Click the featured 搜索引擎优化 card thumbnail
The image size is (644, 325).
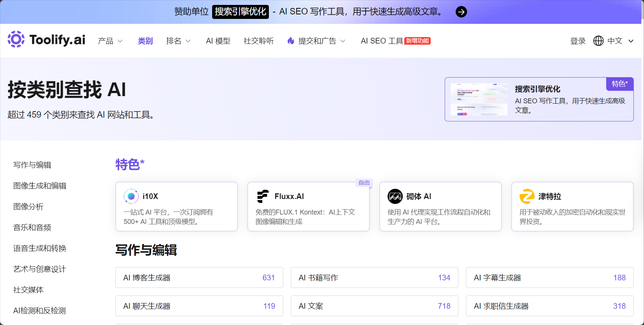coord(479,99)
